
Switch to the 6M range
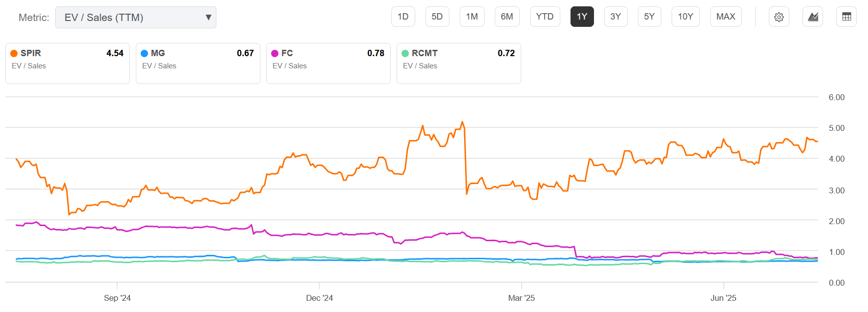(x=507, y=16)
